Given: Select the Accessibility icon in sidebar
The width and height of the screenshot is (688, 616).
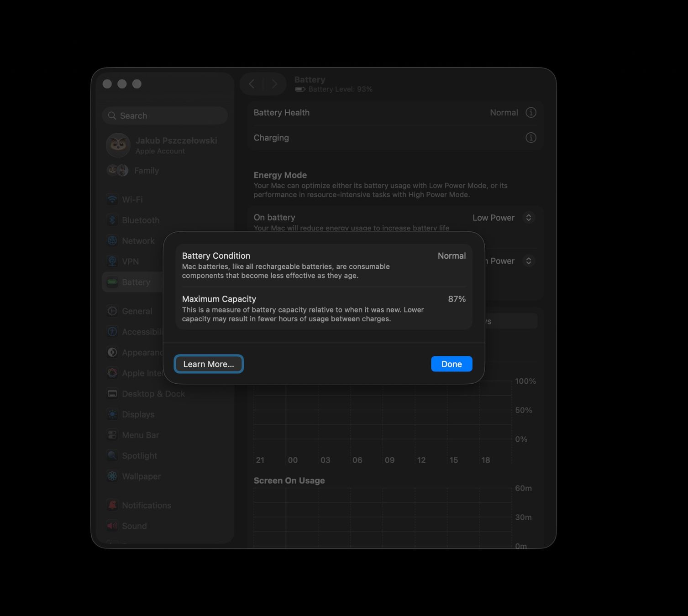Looking at the screenshot, I should click(112, 332).
